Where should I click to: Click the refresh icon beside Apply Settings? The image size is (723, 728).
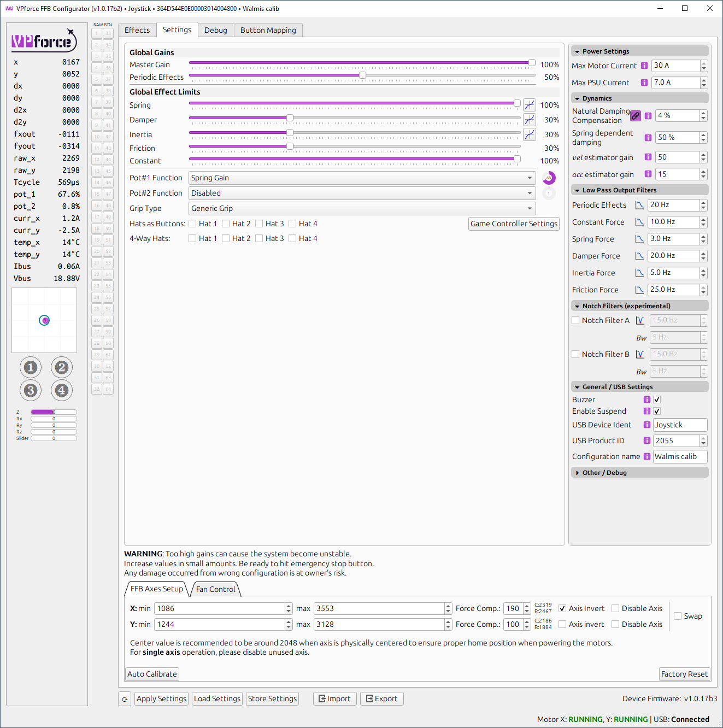(x=124, y=698)
